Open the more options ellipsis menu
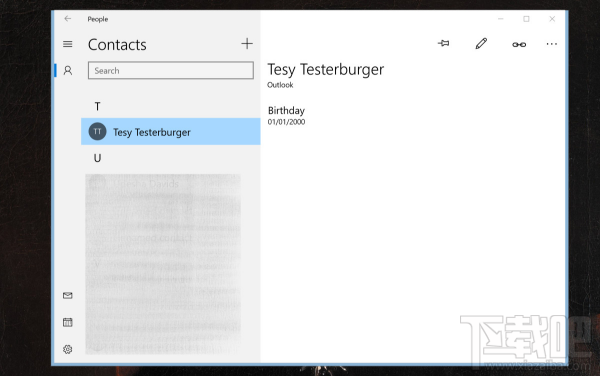This screenshot has height=376, width=600. 551,44
